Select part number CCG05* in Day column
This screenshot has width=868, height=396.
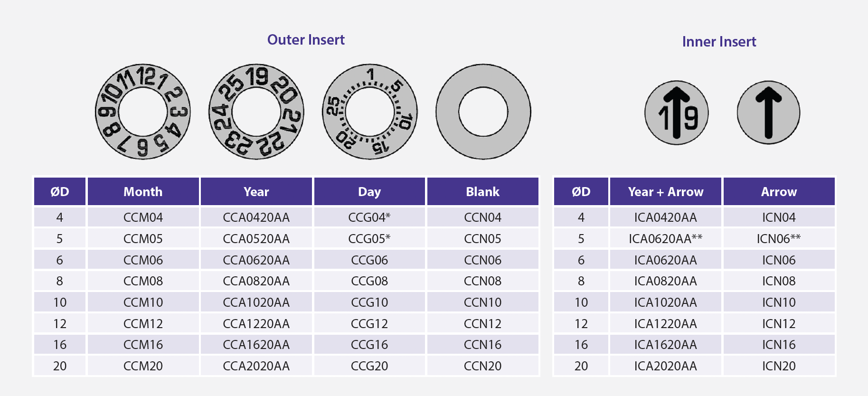pos(369,239)
